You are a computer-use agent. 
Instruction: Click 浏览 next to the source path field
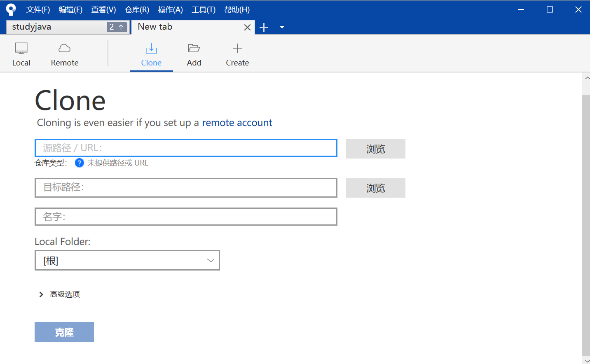pyautogui.click(x=376, y=149)
